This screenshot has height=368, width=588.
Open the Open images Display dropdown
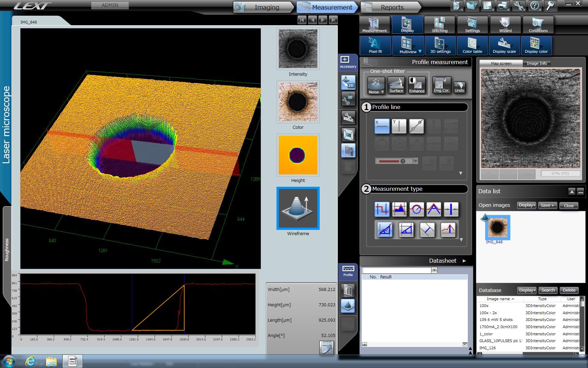click(526, 205)
